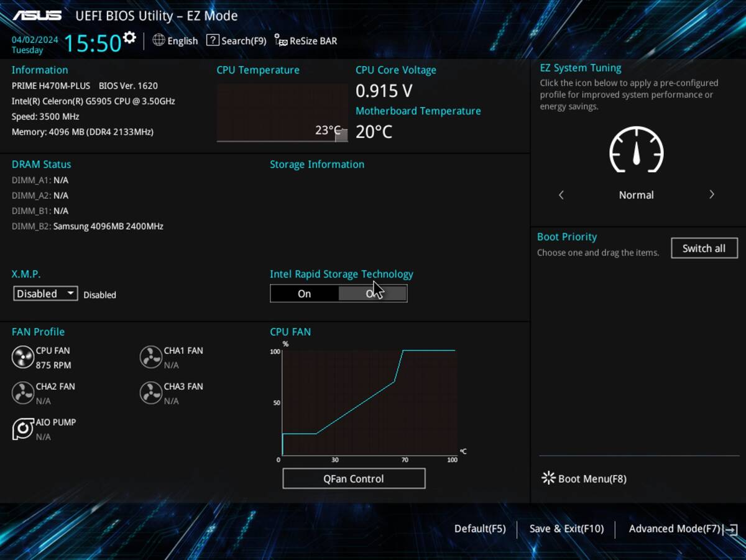Click the Tuesday weekday label
746x560 pixels.
[27, 50]
